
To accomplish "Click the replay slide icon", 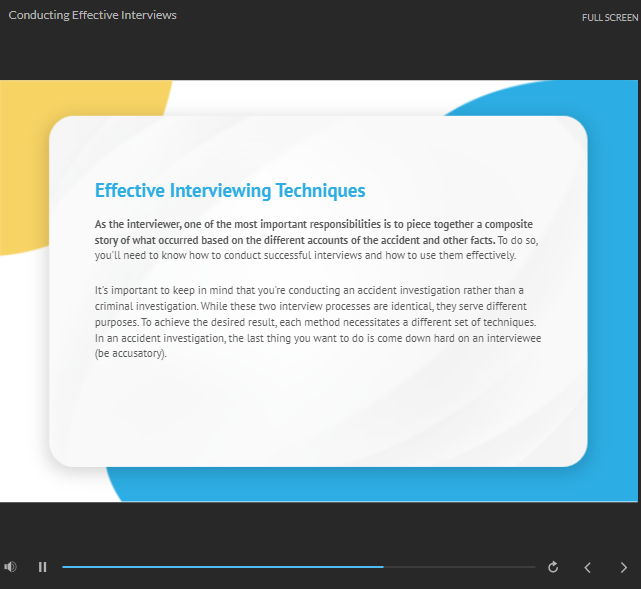I will pos(553,567).
